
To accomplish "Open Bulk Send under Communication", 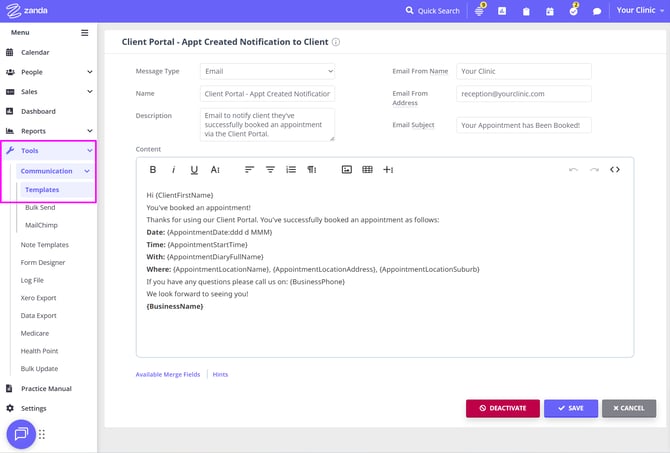I will 42,207.
